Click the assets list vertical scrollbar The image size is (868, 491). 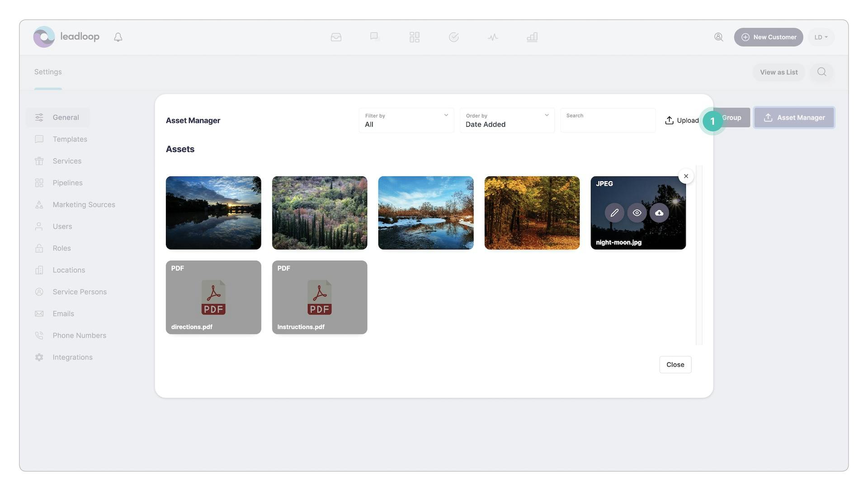699,255
